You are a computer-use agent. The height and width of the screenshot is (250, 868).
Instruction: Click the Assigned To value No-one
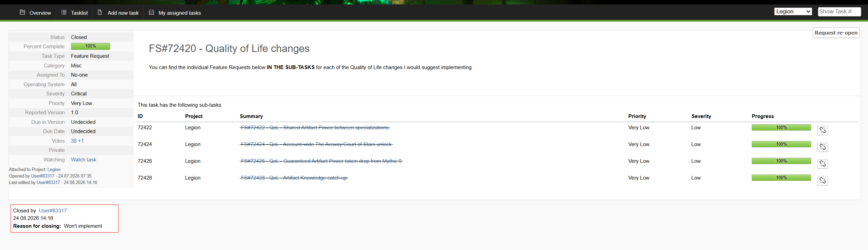pos(79,75)
